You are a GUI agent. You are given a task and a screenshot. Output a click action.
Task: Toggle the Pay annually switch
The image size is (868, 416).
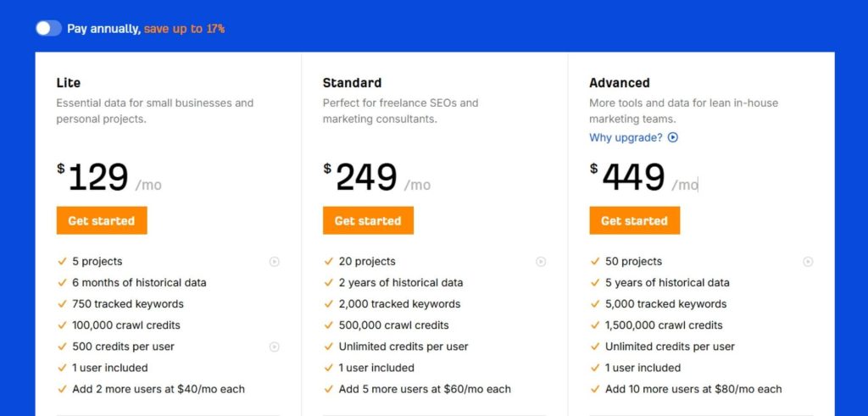pos(48,29)
